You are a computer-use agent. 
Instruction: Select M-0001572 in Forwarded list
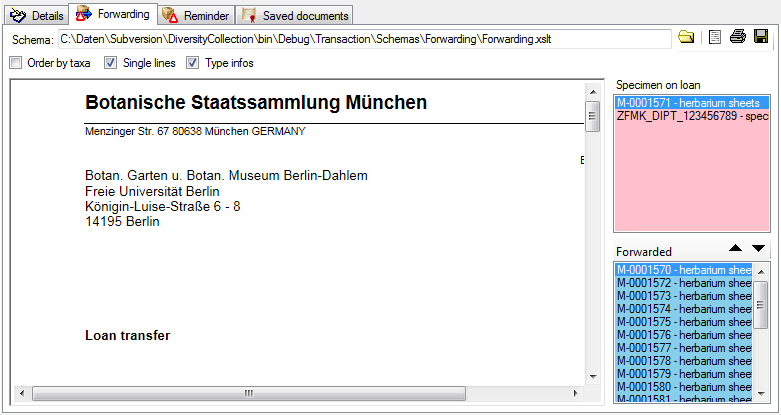684,283
